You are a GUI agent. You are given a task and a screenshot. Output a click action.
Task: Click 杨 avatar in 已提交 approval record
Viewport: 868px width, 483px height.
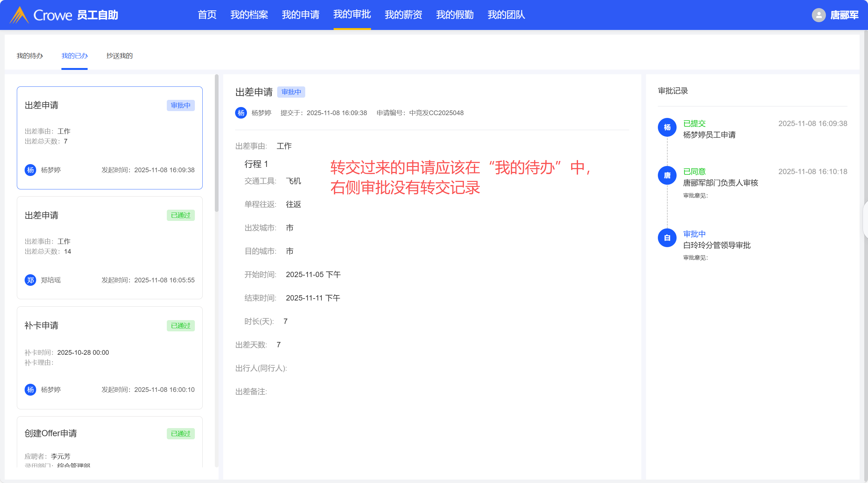[x=667, y=128]
